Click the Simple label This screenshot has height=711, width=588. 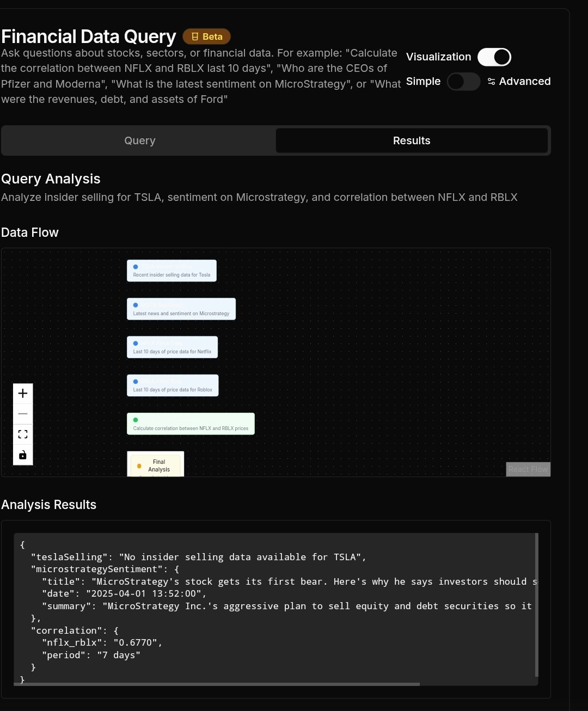423,81
